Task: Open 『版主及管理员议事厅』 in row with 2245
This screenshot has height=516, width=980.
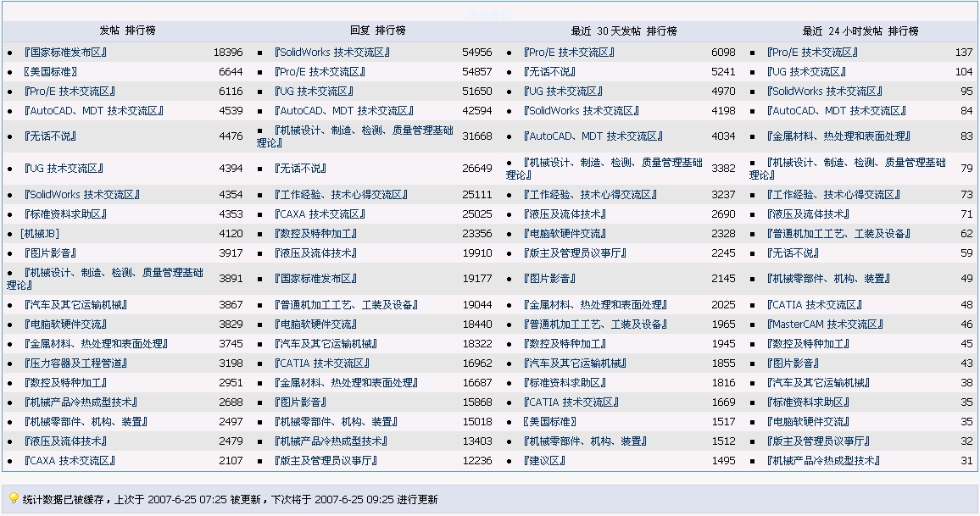Action: [575, 253]
